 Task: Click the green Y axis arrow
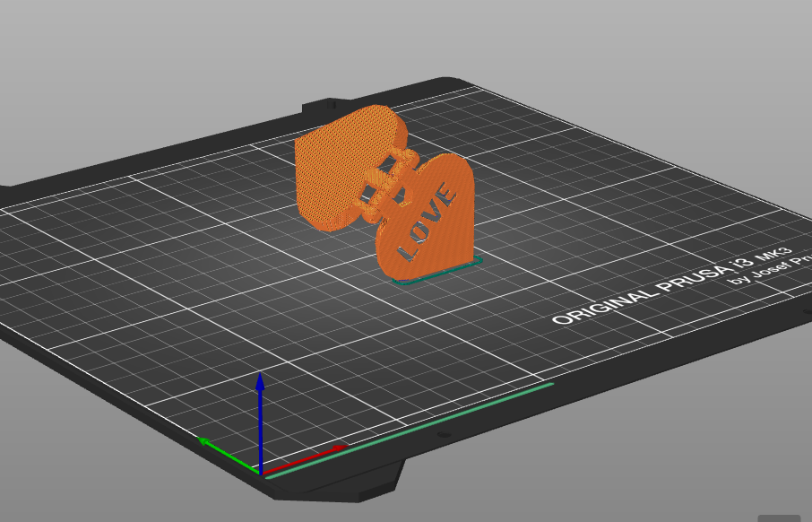click(228, 455)
